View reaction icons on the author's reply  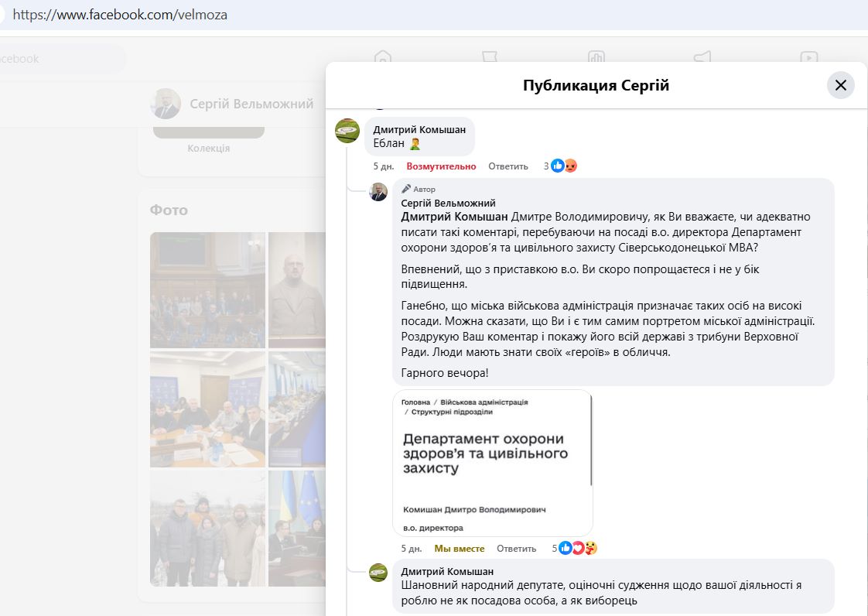pos(578,548)
